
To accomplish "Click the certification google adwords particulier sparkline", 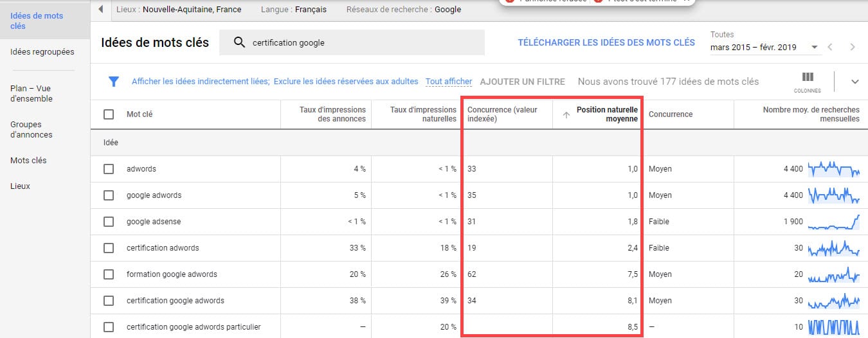I will 834,326.
